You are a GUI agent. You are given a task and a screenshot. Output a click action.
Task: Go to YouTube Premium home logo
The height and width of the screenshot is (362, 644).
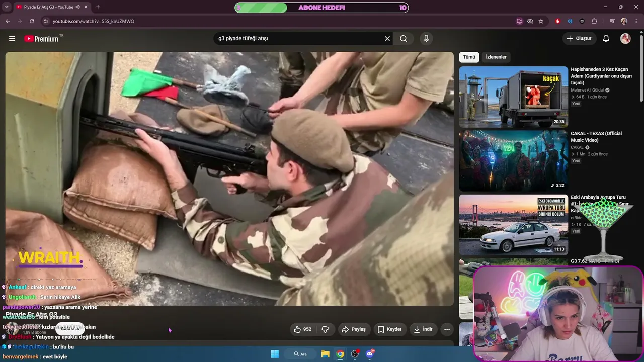42,39
